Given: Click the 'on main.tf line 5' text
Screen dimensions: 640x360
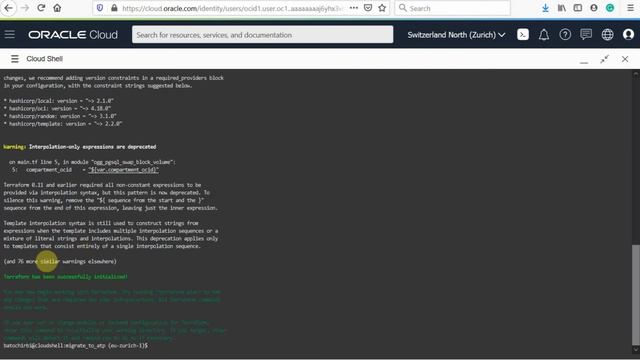Looking at the screenshot, I should pyautogui.click(x=92, y=162).
